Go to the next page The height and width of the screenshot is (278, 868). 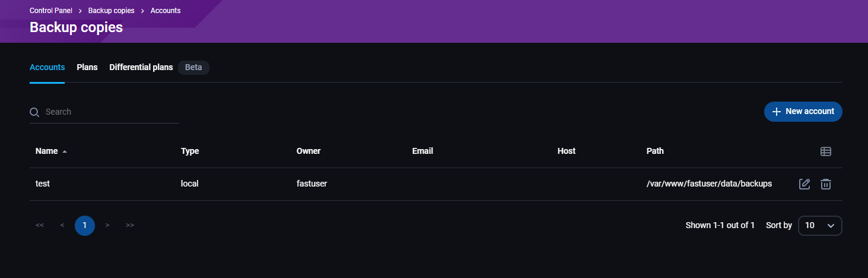pos(107,226)
